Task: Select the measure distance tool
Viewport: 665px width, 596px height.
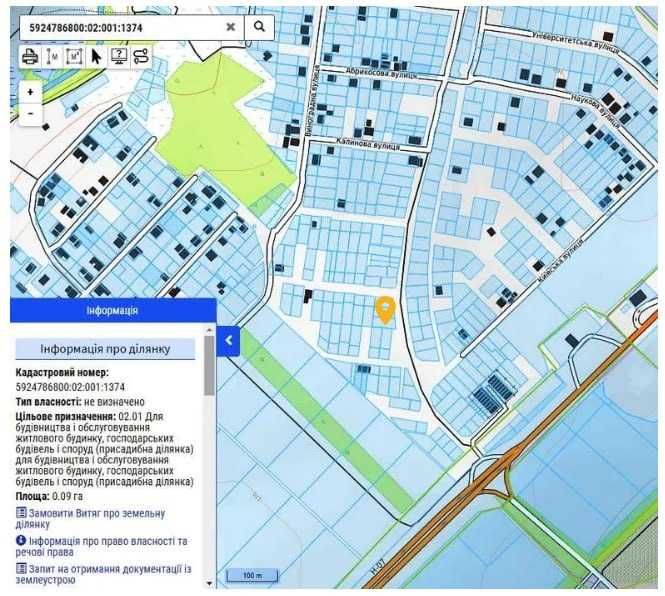Action: click(x=53, y=56)
